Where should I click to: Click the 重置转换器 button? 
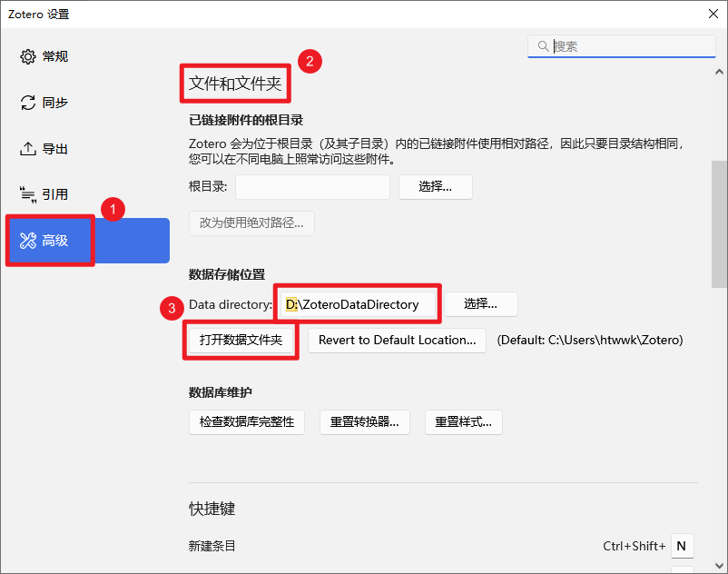364,422
